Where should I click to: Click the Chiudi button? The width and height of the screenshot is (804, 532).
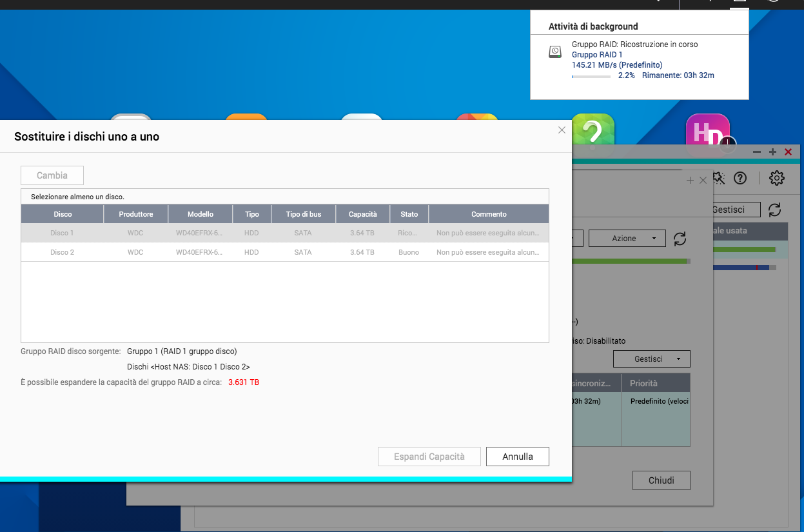[661, 480]
